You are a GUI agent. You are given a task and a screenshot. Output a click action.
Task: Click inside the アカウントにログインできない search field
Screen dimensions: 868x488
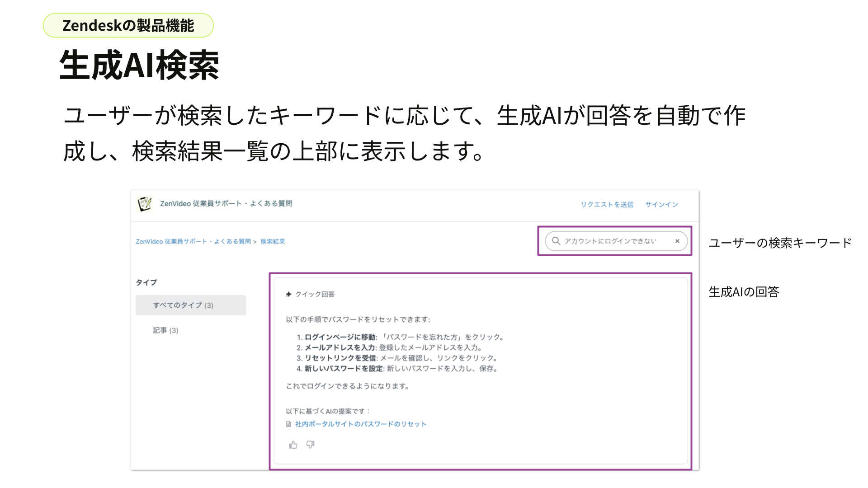(609, 241)
